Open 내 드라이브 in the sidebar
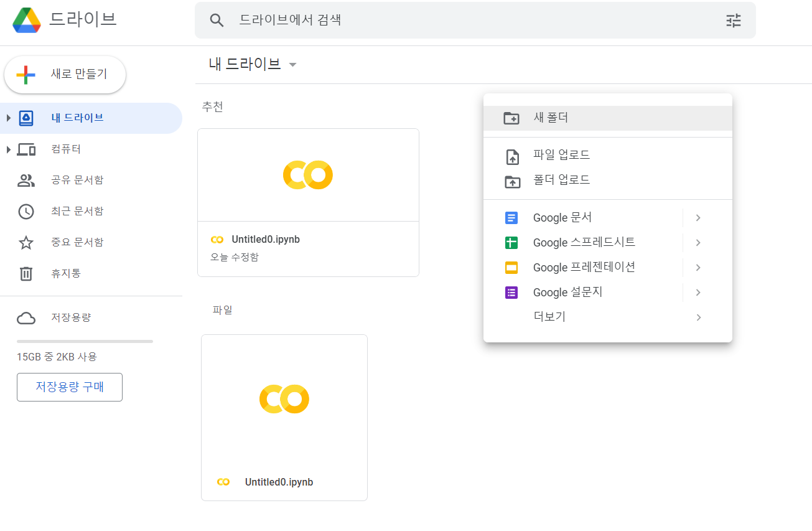The width and height of the screenshot is (812, 531). (x=91, y=118)
